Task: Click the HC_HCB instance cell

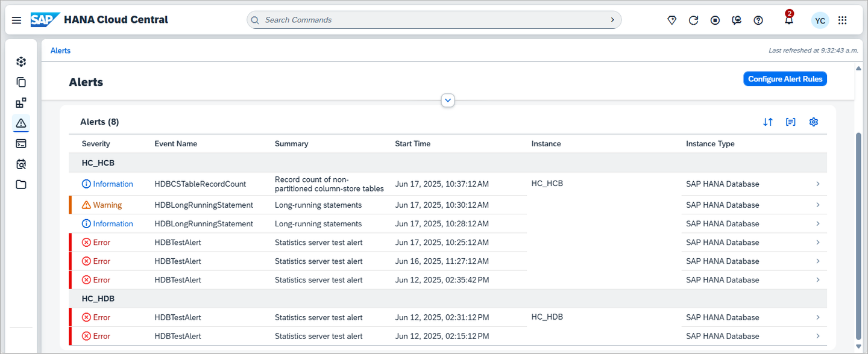Action: (547, 184)
